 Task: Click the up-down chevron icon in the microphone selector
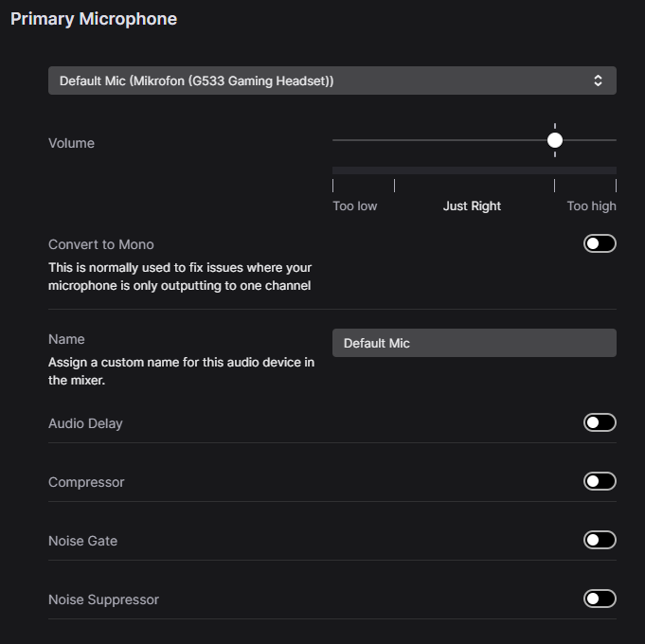[x=598, y=81]
